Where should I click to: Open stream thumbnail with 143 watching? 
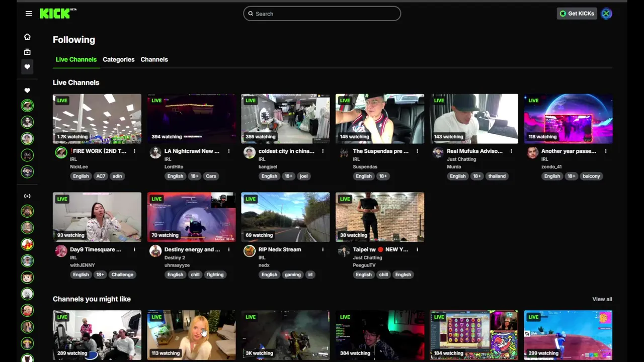(474, 119)
